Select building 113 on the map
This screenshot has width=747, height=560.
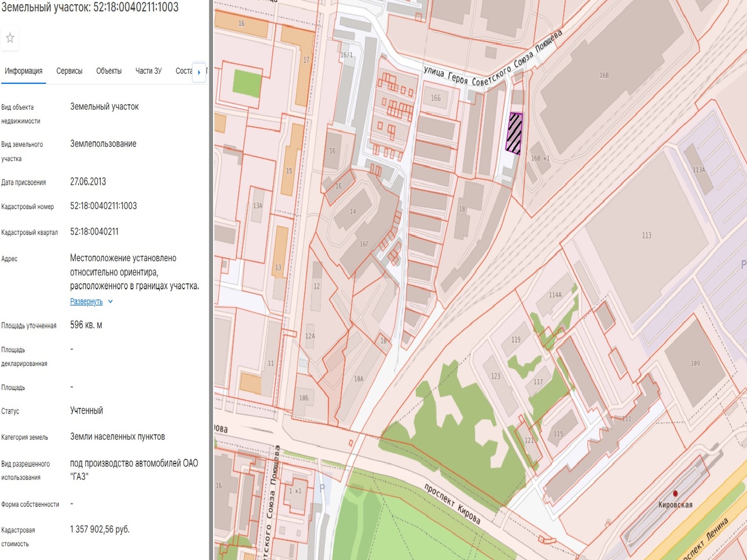click(646, 235)
